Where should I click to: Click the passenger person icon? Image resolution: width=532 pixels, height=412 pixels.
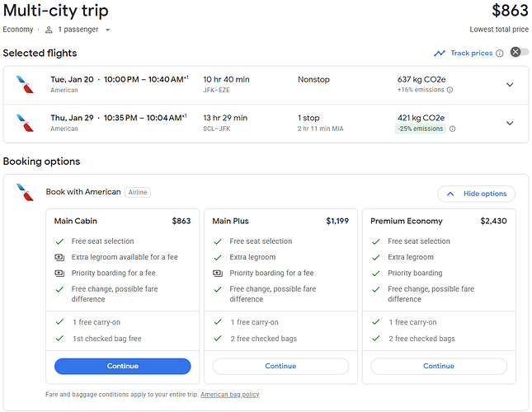click(x=49, y=30)
